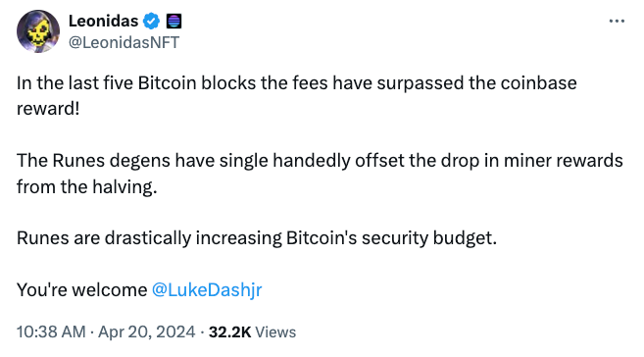Click the word reward! in the tweet
The width and height of the screenshot is (644, 357).
click(48, 109)
